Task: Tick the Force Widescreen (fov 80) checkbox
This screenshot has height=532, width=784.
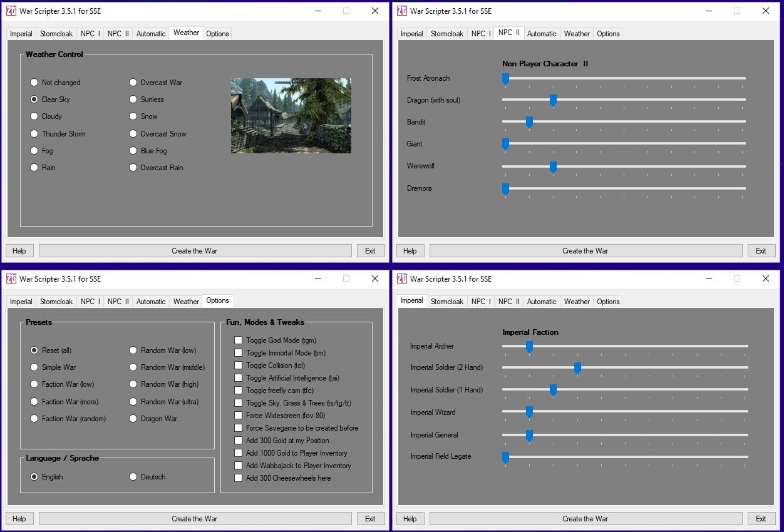Action: click(239, 416)
